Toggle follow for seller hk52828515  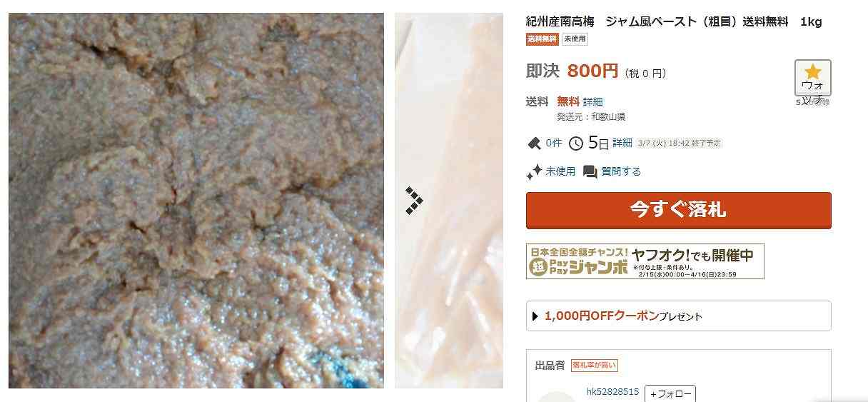click(670, 393)
